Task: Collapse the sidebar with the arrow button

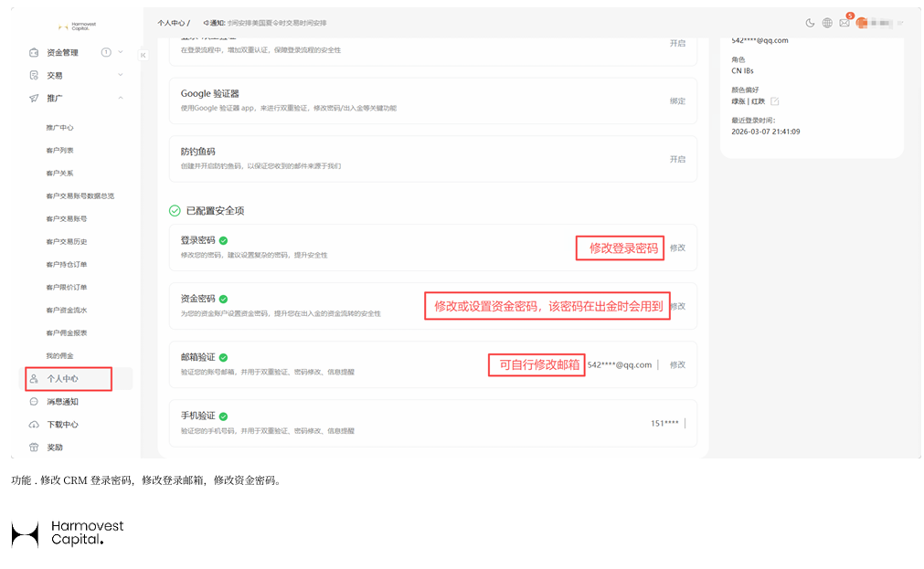Action: [143, 56]
